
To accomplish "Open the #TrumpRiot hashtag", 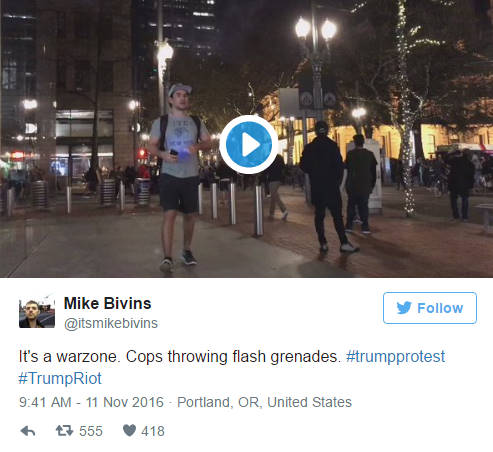I will click(x=60, y=378).
